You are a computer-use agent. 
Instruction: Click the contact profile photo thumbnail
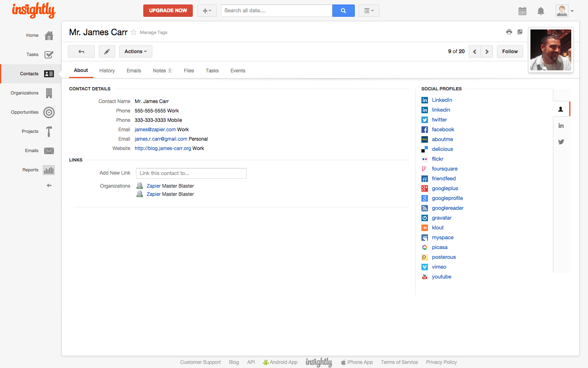(551, 50)
